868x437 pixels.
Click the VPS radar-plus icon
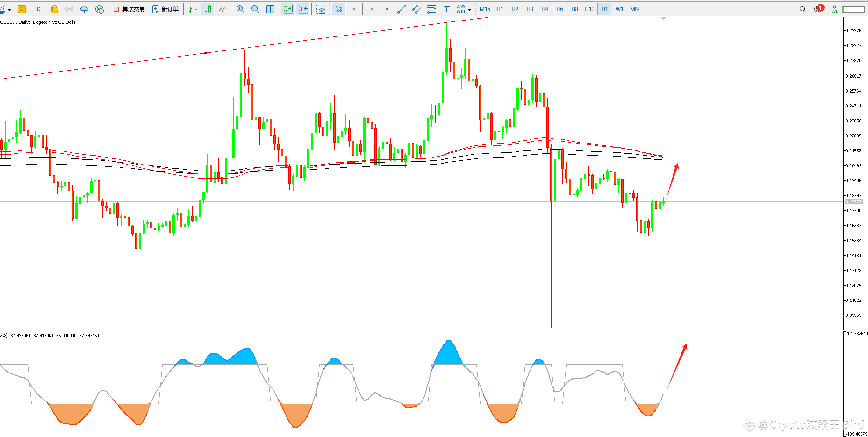(99, 9)
